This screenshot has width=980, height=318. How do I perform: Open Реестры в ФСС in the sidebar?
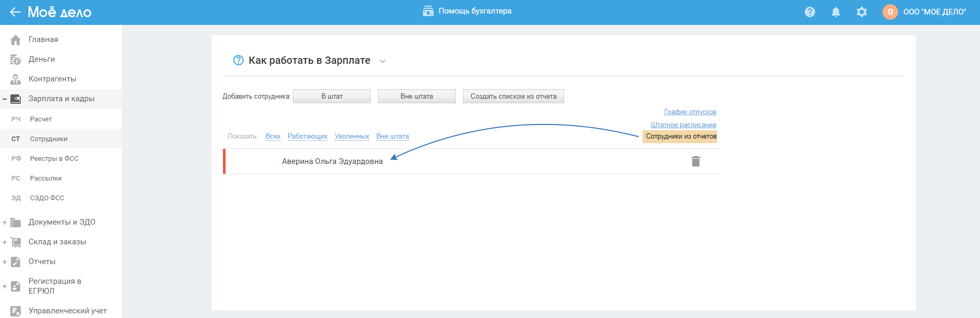(54, 159)
